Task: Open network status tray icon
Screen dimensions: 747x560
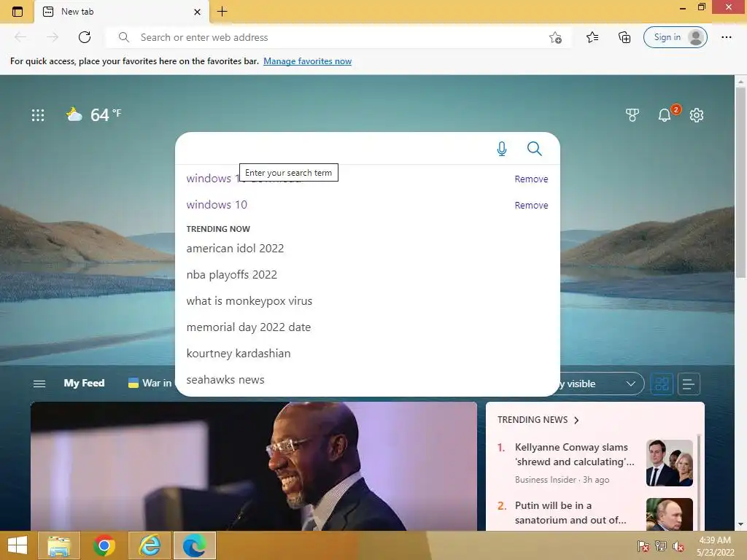Action: (661, 546)
